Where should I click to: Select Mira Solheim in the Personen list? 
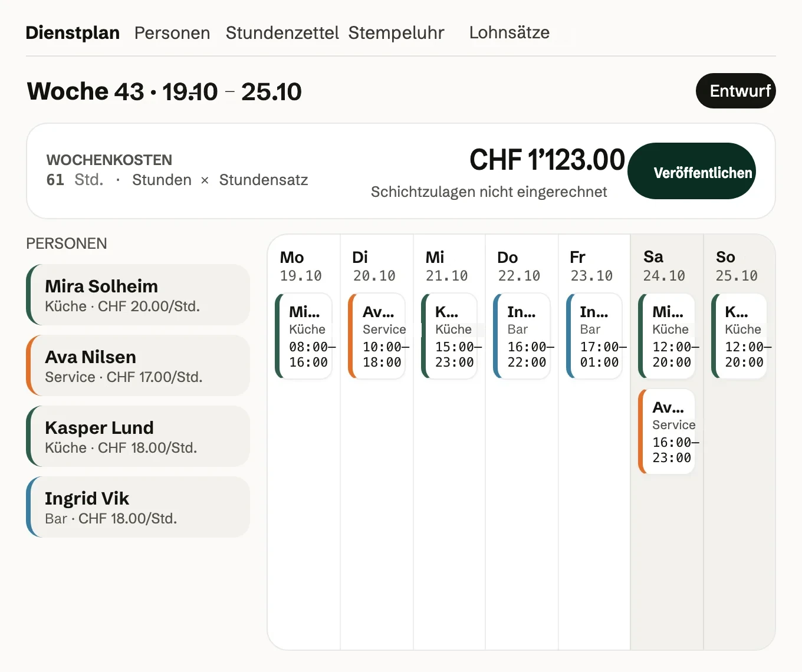[138, 295]
